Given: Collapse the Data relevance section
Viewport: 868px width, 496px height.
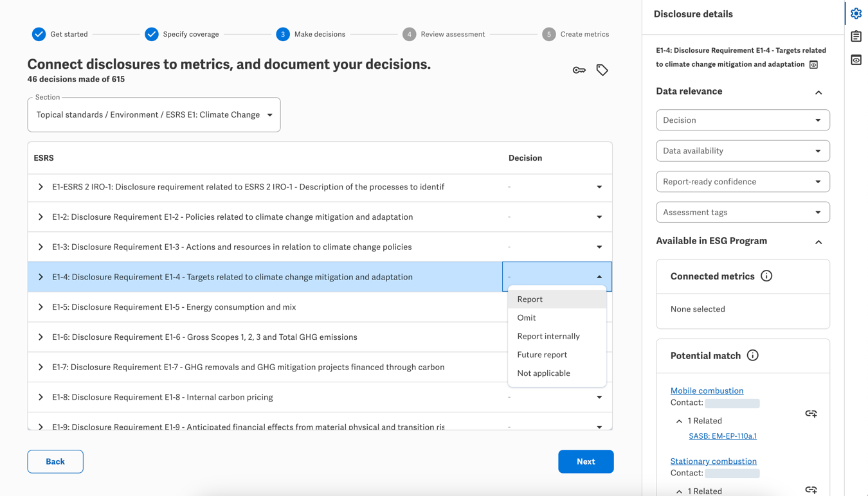Looking at the screenshot, I should [818, 93].
